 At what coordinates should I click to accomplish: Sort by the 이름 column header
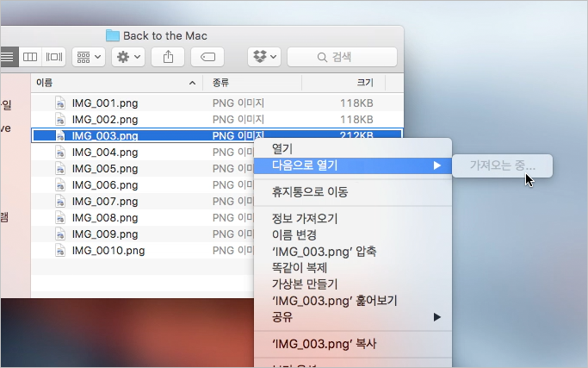116,83
